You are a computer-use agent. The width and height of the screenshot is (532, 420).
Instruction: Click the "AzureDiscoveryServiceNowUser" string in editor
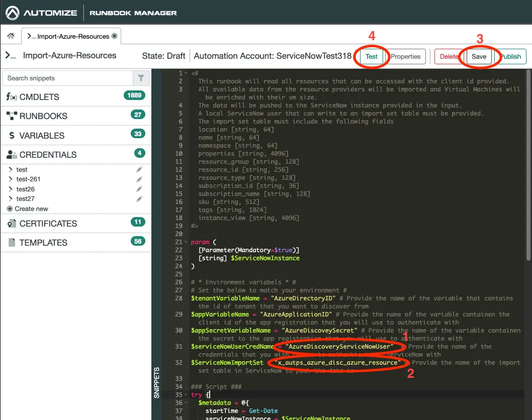coord(339,347)
